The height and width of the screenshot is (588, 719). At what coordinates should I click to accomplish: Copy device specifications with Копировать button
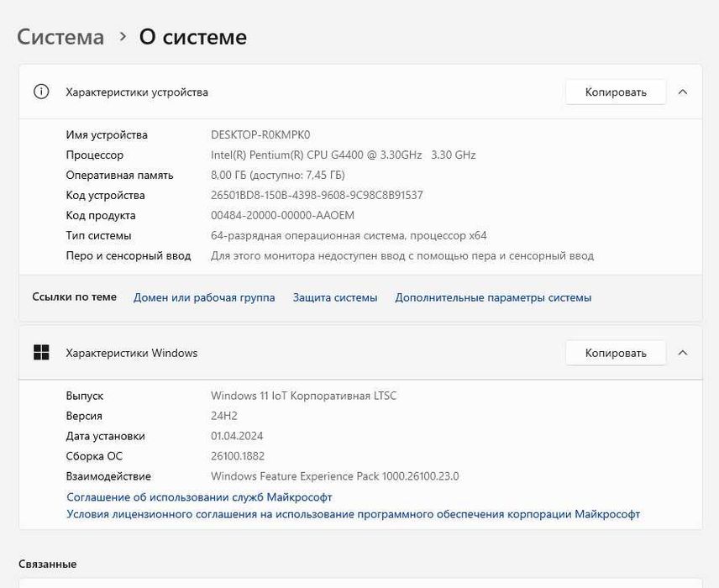(x=616, y=92)
